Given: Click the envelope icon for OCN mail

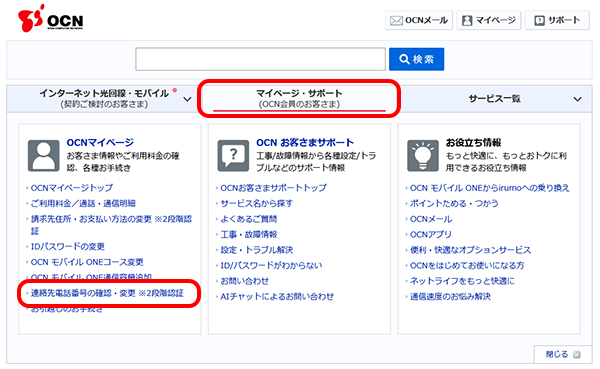Looking at the screenshot, I should pyautogui.click(x=396, y=21).
